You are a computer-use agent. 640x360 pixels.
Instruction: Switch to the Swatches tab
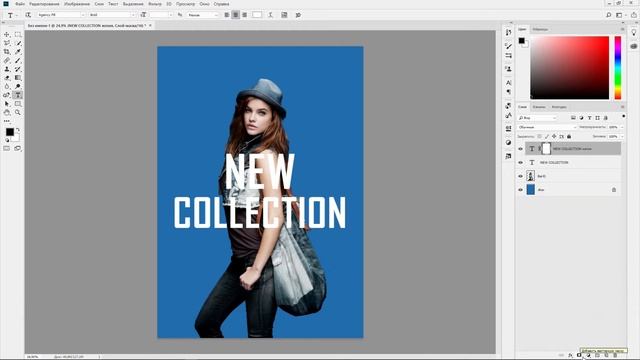tap(540, 29)
